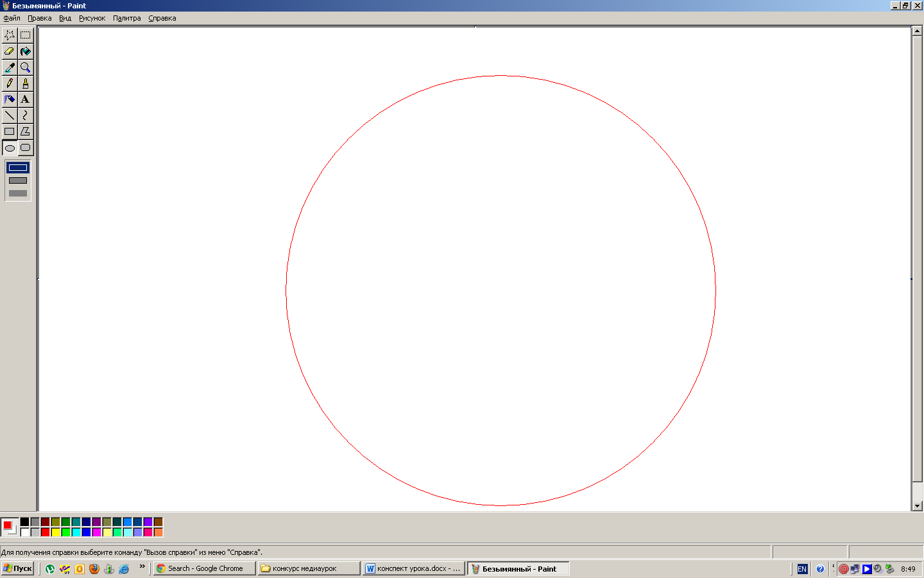Pick the black color swatch

coord(24,522)
